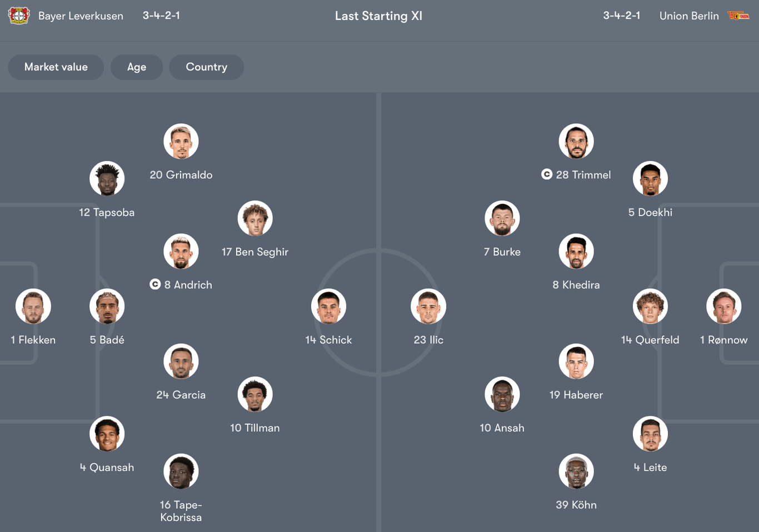This screenshot has width=759, height=532.
Task: Click Tapsoba's player avatar
Action: (107, 179)
